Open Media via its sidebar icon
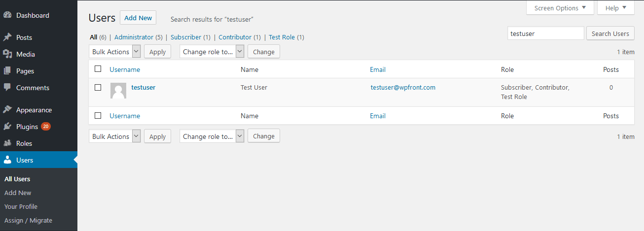644x231 pixels. [7, 54]
